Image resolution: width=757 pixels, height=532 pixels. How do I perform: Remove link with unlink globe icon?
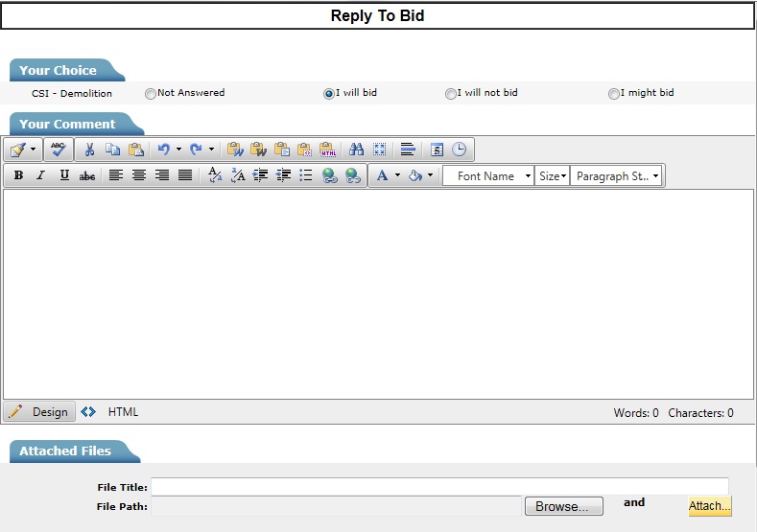point(353,175)
